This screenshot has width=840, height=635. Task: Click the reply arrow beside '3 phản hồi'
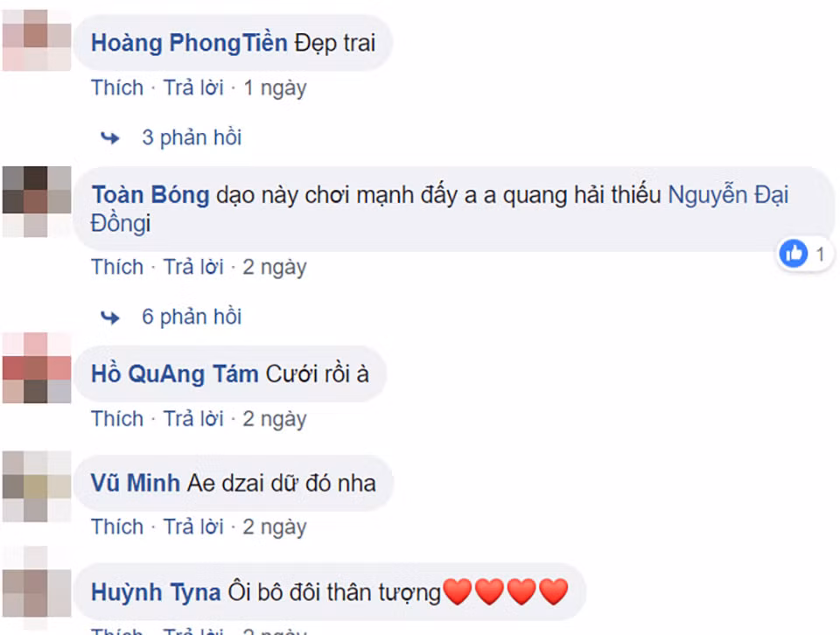pos(108,137)
